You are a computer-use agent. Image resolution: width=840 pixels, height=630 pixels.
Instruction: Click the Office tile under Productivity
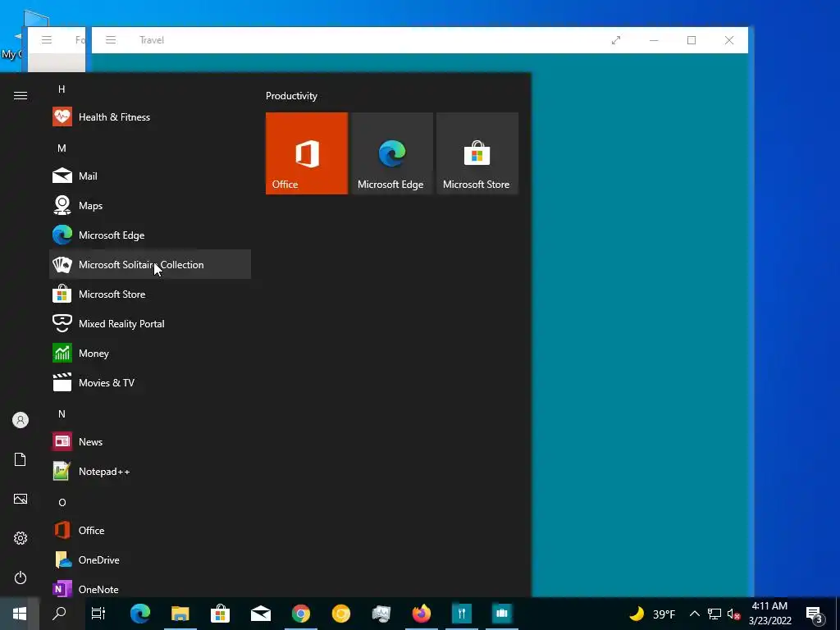(307, 153)
